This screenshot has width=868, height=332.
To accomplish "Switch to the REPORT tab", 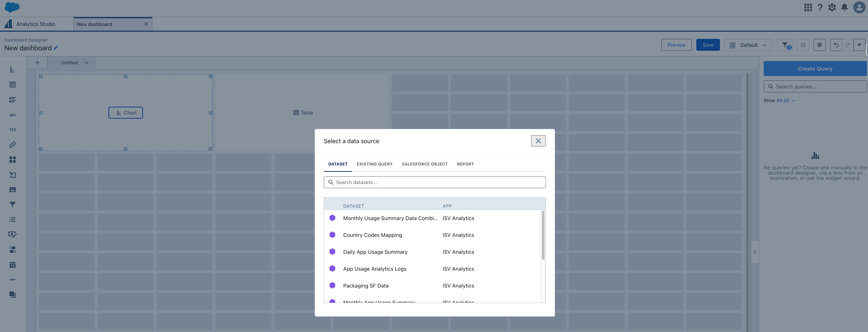I will coord(465,164).
